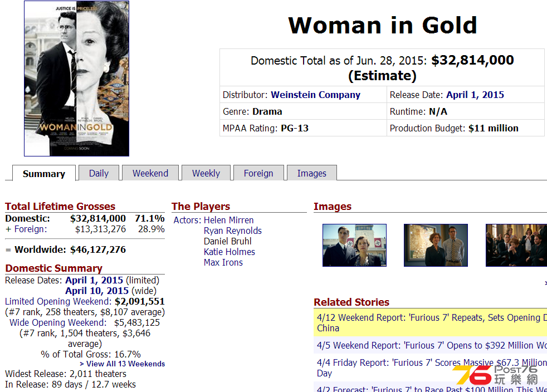Open the Foreign tab
This screenshot has height=392, width=547.
(258, 173)
